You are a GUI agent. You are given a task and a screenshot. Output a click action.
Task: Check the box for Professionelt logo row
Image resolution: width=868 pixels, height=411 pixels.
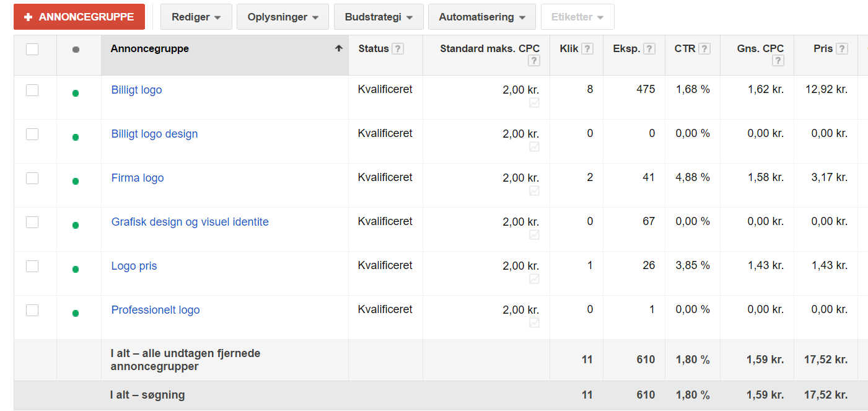point(32,311)
